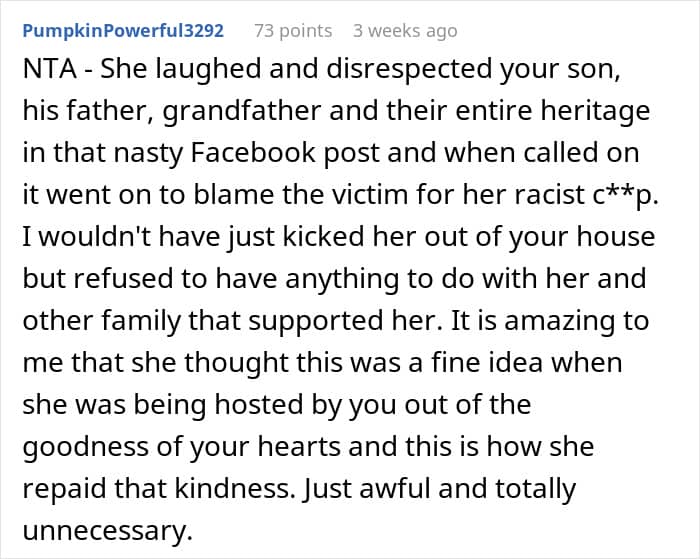700x559 pixels.
Task: Click the word supported in the comment
Action: coord(316,321)
